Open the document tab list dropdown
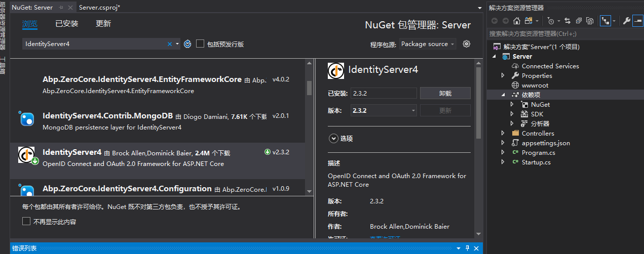Viewport: 644px width, 254px height. point(479,8)
